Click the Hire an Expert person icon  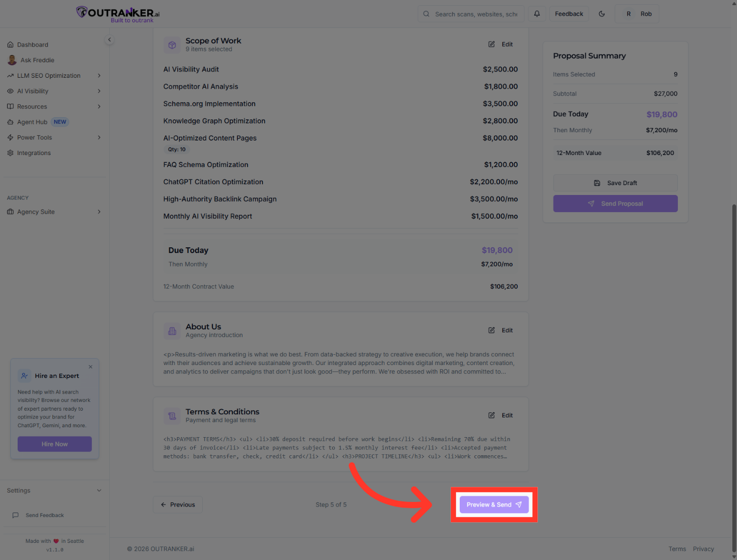tap(24, 376)
